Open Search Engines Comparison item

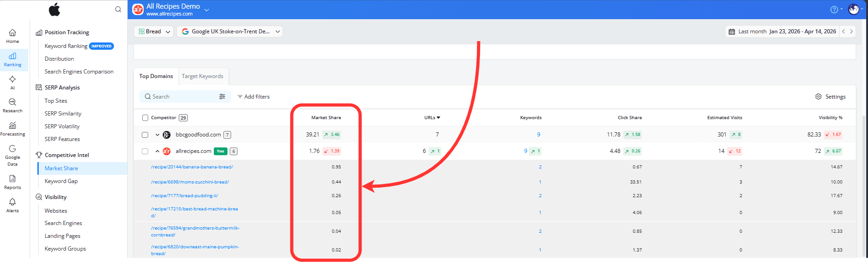point(79,72)
